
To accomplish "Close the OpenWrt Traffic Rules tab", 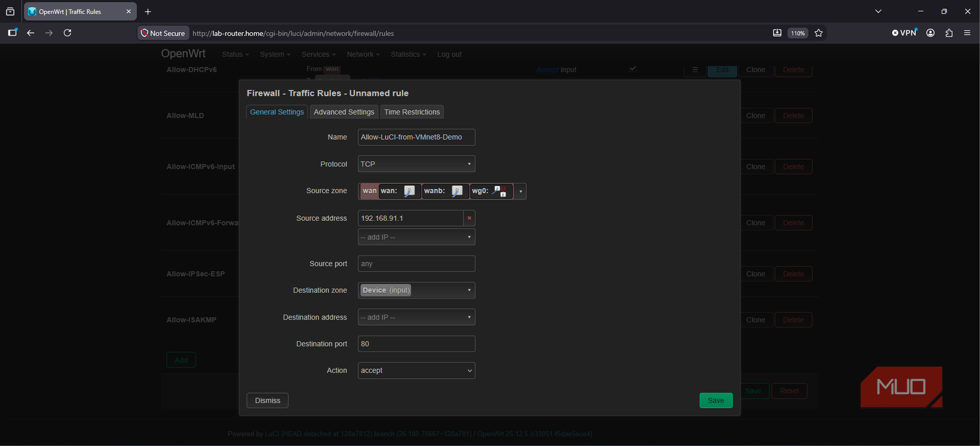I will (128, 12).
